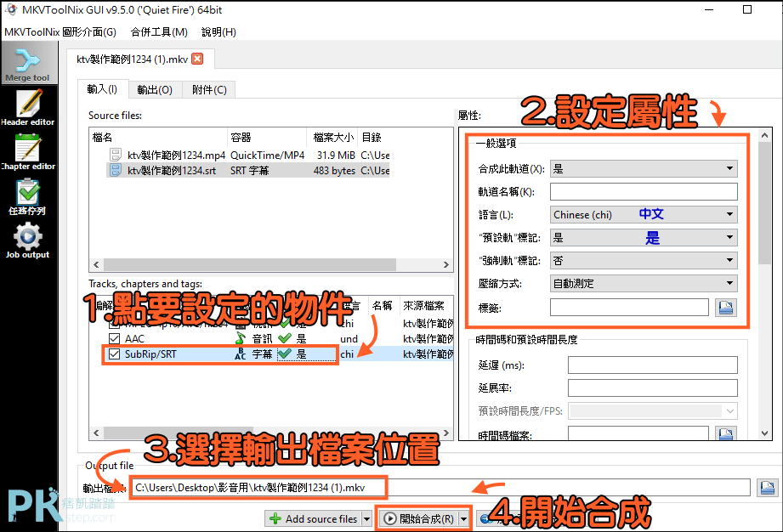Click the 名稱 tracks column header
Screen dimensions: 783x532
pos(383,305)
